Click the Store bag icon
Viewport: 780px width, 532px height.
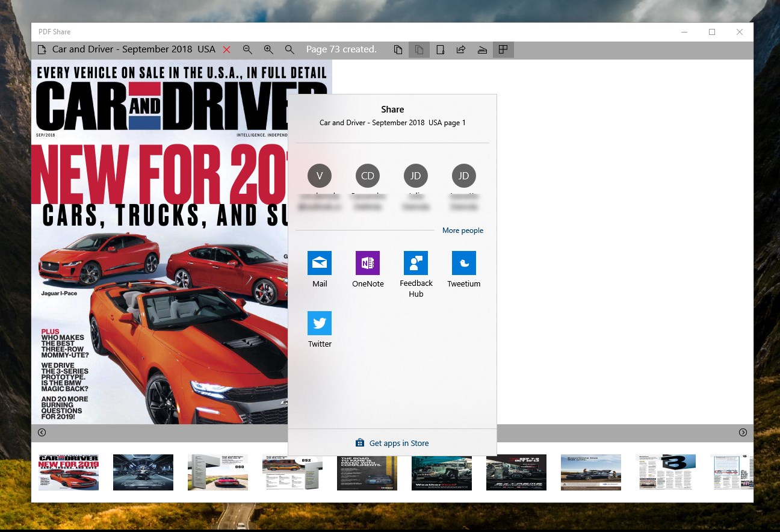point(360,443)
